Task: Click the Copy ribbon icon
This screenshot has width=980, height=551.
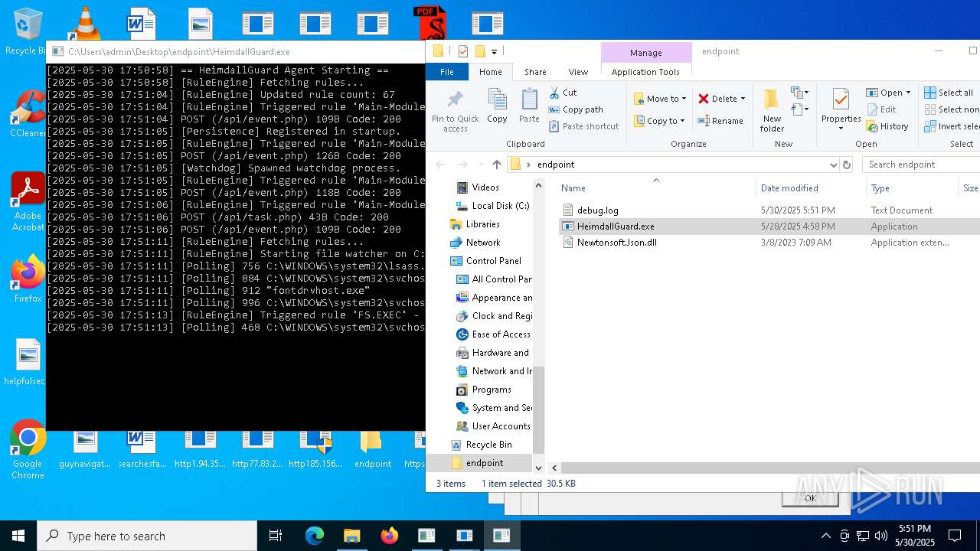Action: tap(497, 106)
